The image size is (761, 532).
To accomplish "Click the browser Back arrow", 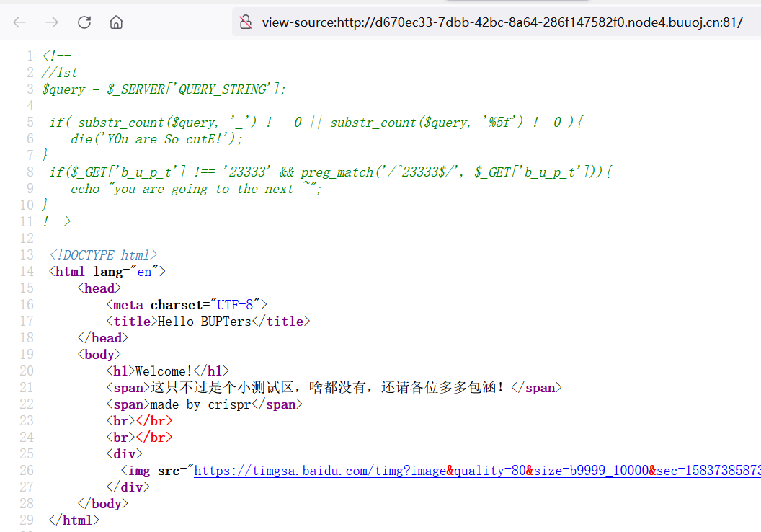I will click(19, 22).
